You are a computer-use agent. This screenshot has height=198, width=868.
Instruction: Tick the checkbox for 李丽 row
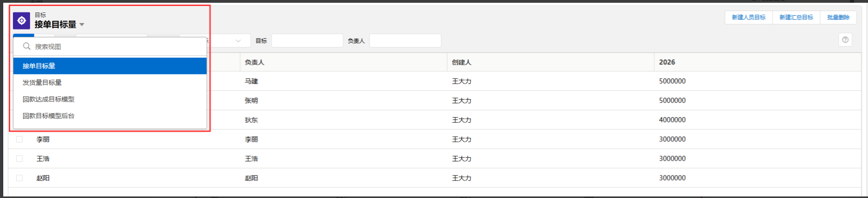(x=19, y=139)
